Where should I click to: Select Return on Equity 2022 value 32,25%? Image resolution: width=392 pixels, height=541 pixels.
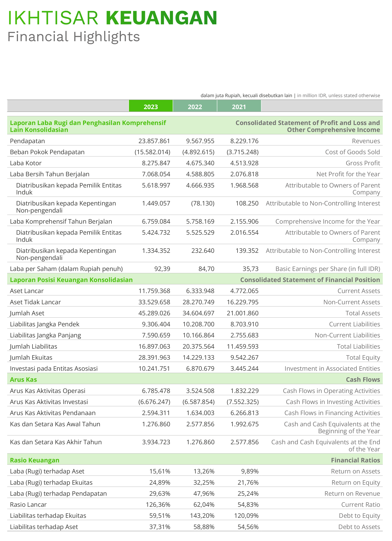(x=204, y=483)
